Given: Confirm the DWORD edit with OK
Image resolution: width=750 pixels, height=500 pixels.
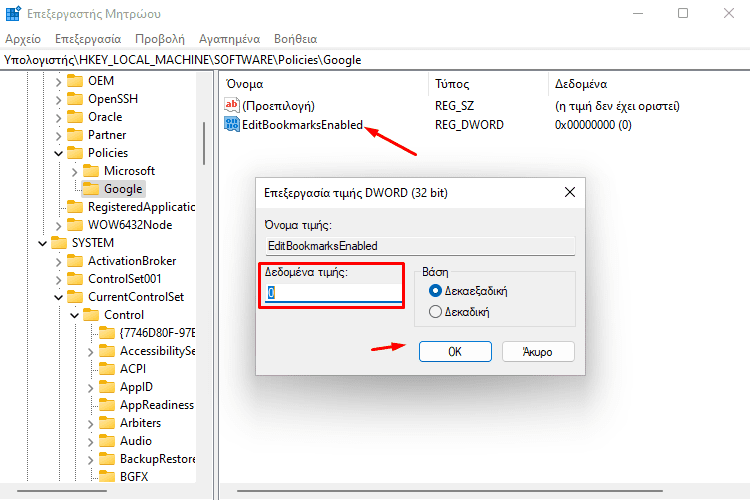Looking at the screenshot, I should (455, 352).
